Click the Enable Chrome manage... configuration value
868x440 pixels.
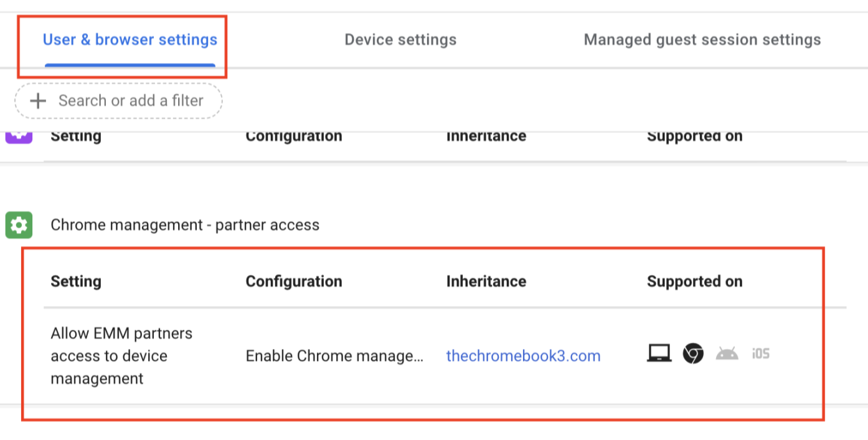point(334,356)
